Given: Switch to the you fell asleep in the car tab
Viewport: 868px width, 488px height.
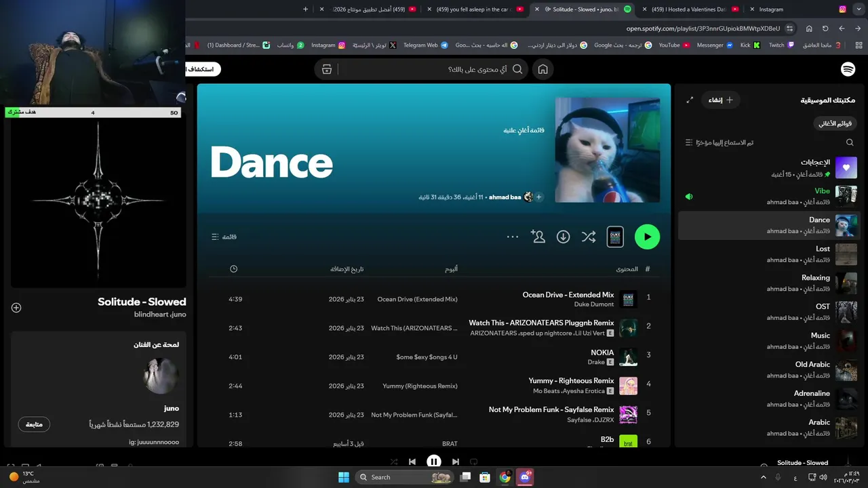Looking at the screenshot, I should click(475, 9).
